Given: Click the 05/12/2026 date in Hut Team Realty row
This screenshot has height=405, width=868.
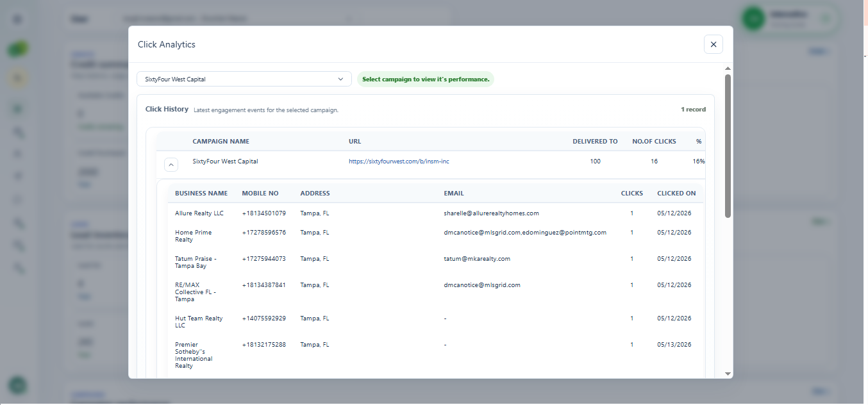Looking at the screenshot, I should (674, 318).
